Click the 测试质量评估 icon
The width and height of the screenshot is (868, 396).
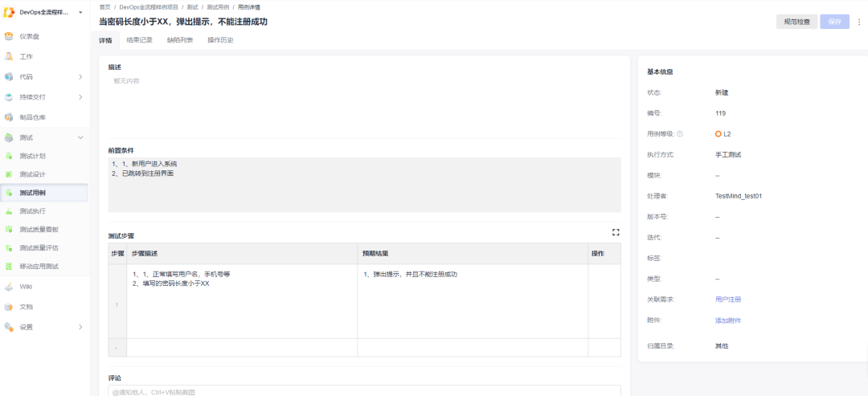9,247
